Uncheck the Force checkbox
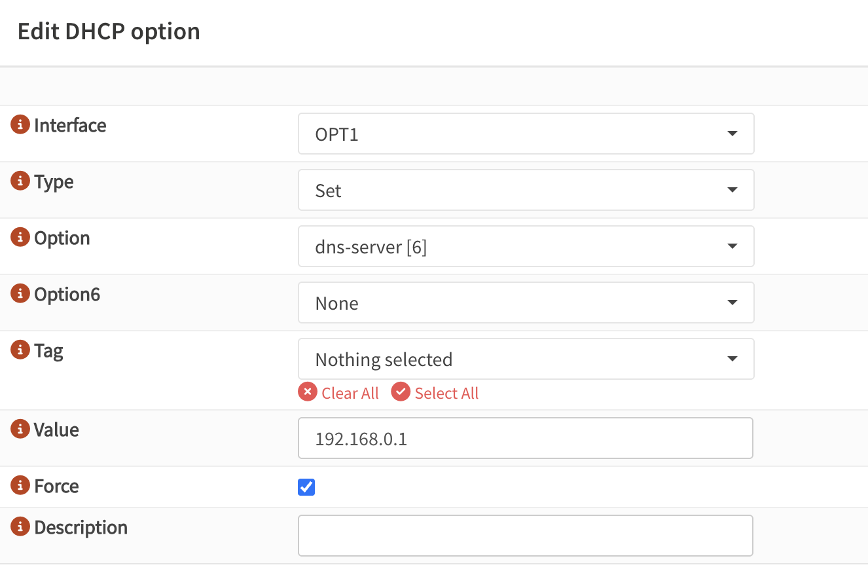The width and height of the screenshot is (868, 588). pyautogui.click(x=306, y=487)
